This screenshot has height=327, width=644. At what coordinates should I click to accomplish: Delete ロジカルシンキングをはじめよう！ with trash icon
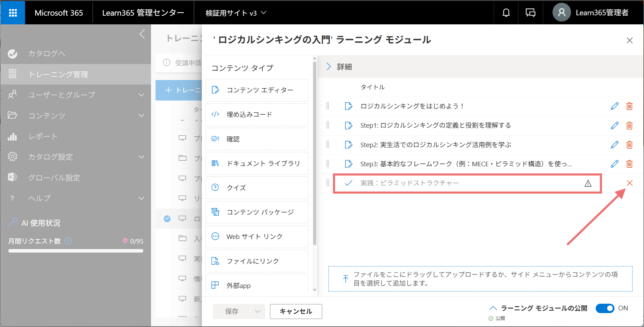(629, 106)
